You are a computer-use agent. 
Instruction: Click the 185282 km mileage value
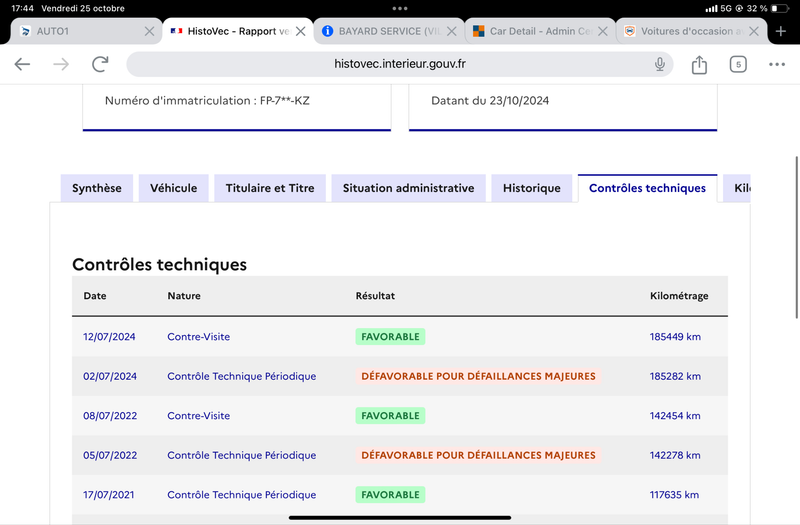click(675, 377)
